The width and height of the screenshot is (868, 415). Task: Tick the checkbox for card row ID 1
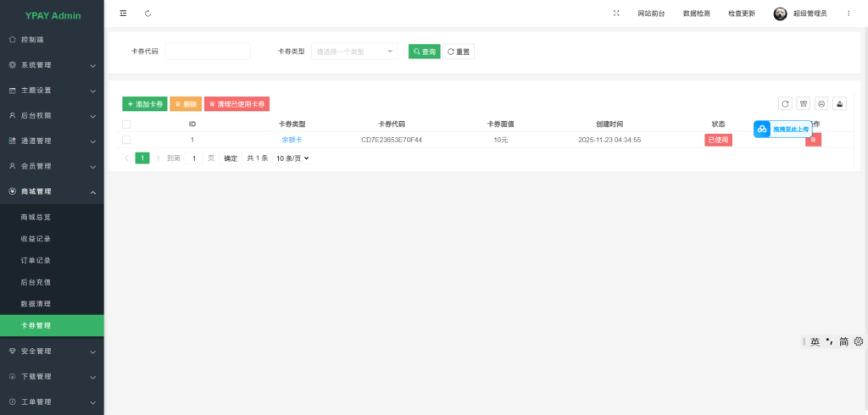[126, 140]
